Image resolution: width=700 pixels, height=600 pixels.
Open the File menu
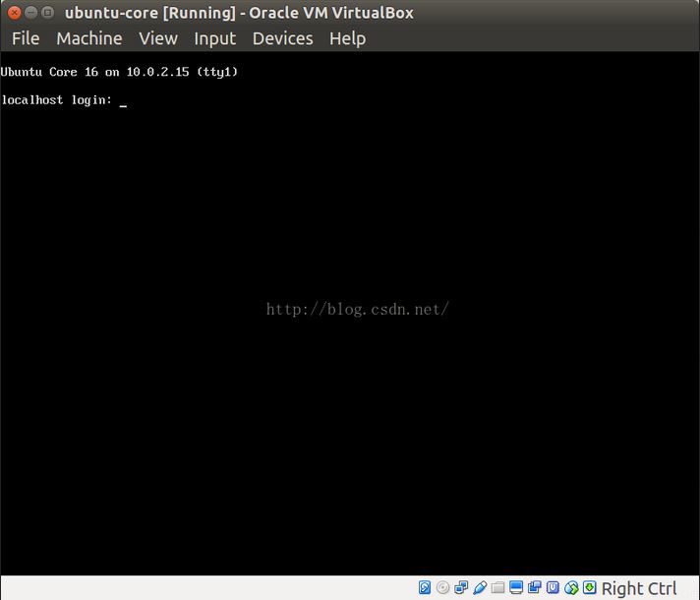[x=26, y=38]
